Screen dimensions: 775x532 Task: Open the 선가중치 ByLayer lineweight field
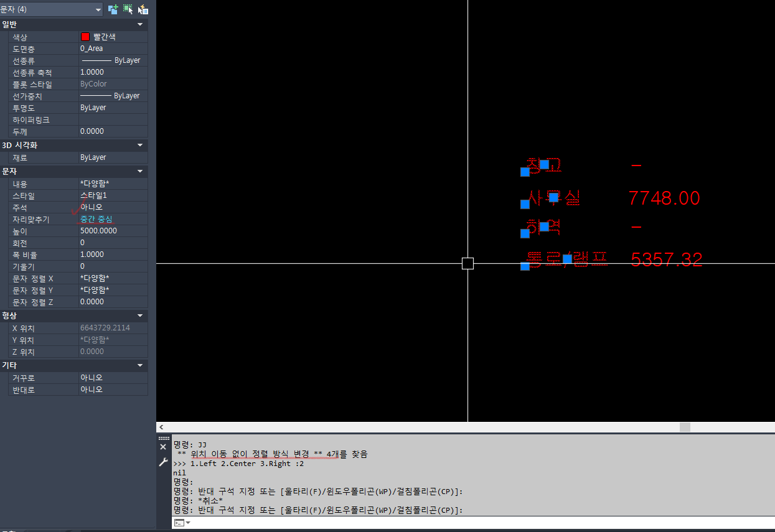tap(113, 96)
